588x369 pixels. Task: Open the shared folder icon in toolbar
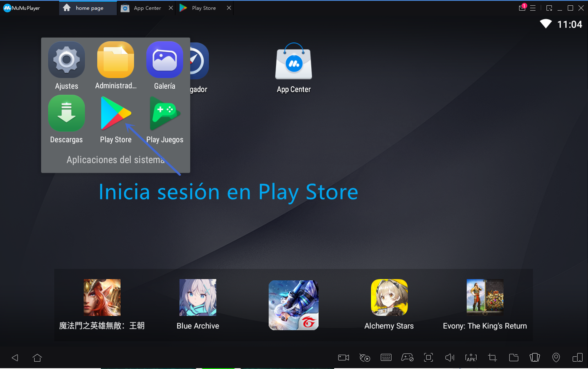[x=514, y=358]
